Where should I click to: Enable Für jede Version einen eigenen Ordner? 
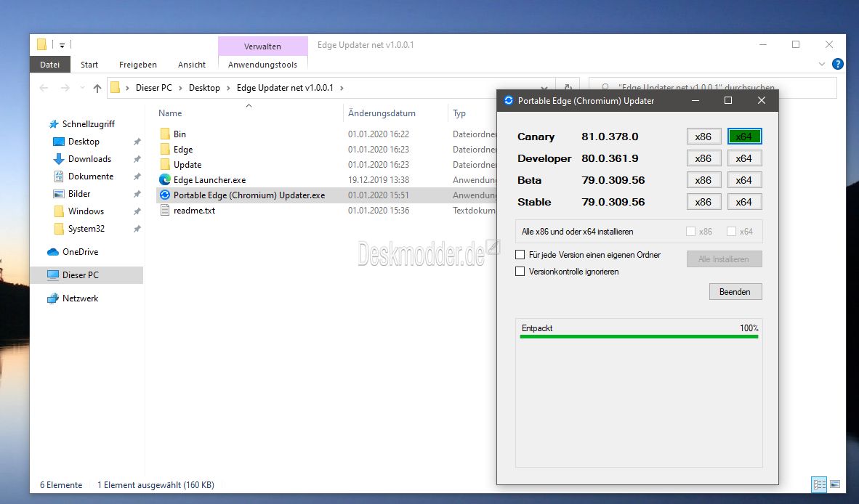pyautogui.click(x=520, y=254)
